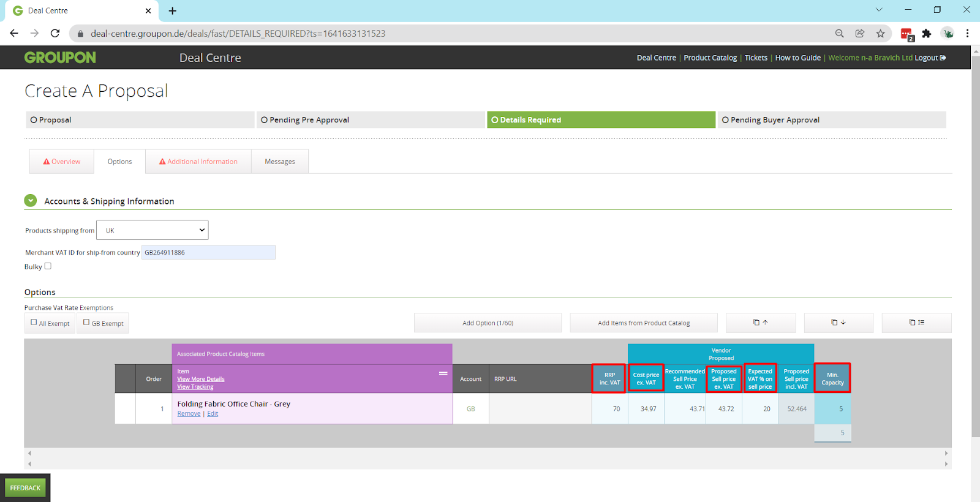Viewport: 980px width, 502px height.
Task: Open the How to Guide link
Action: [x=798, y=58]
